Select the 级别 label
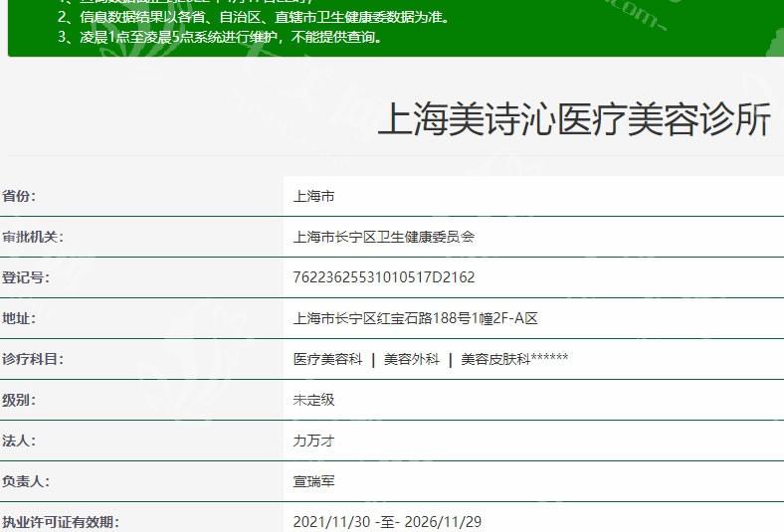Image resolution: width=784 pixels, height=532 pixels. click(x=19, y=400)
